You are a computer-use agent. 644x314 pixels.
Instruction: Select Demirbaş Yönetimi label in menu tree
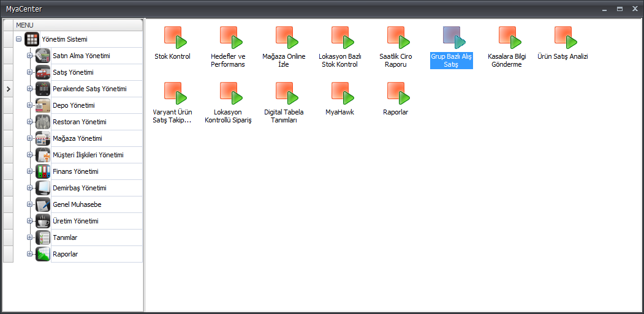(x=80, y=188)
